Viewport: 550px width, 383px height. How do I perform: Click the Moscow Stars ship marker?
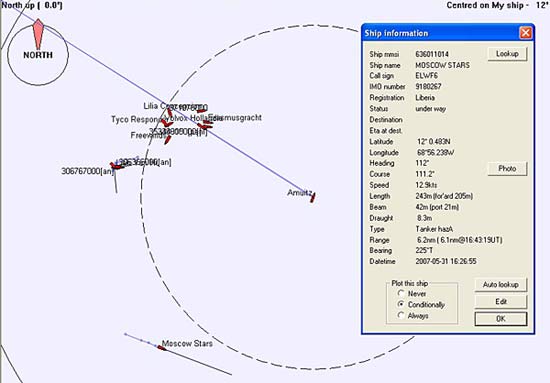click(162, 348)
